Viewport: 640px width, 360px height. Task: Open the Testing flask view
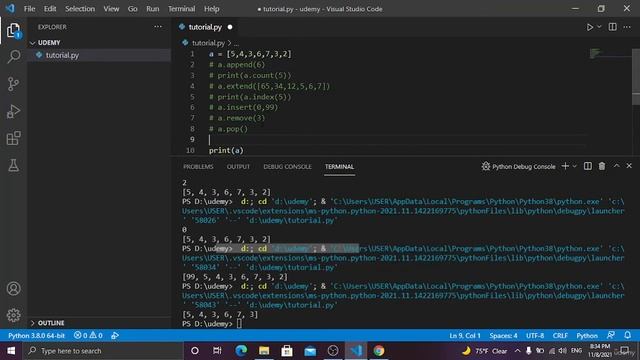pos(13,165)
